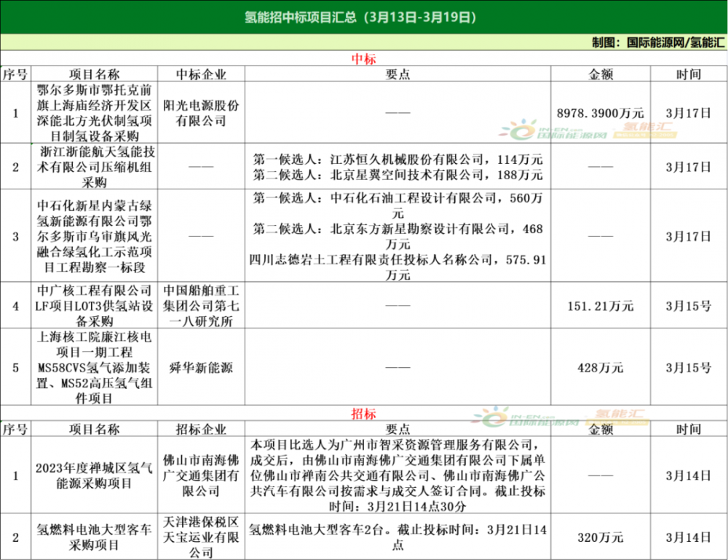The image size is (728, 560).
Task: Click the cell "天津港保税区天宝运业有限公司"
Action: [201, 537]
